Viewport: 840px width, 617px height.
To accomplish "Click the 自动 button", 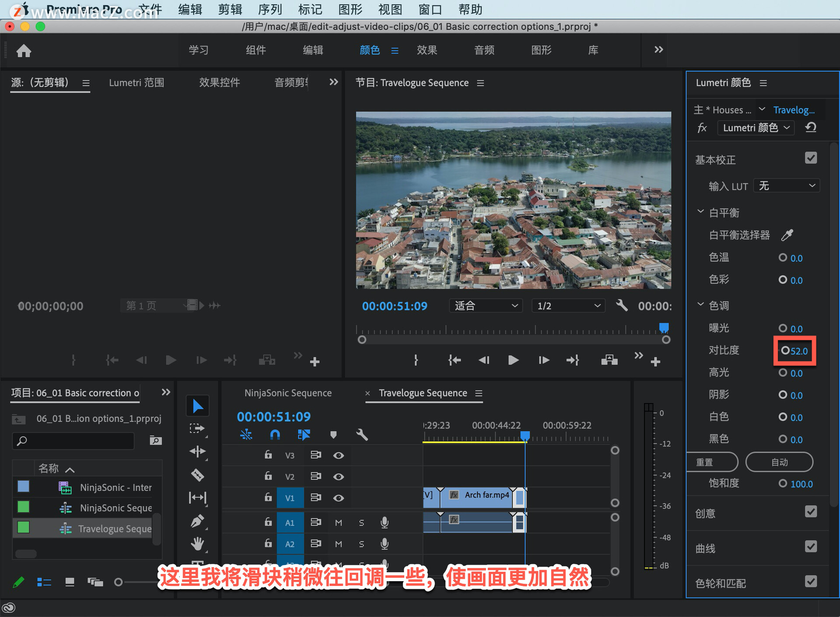I will pyautogui.click(x=779, y=462).
